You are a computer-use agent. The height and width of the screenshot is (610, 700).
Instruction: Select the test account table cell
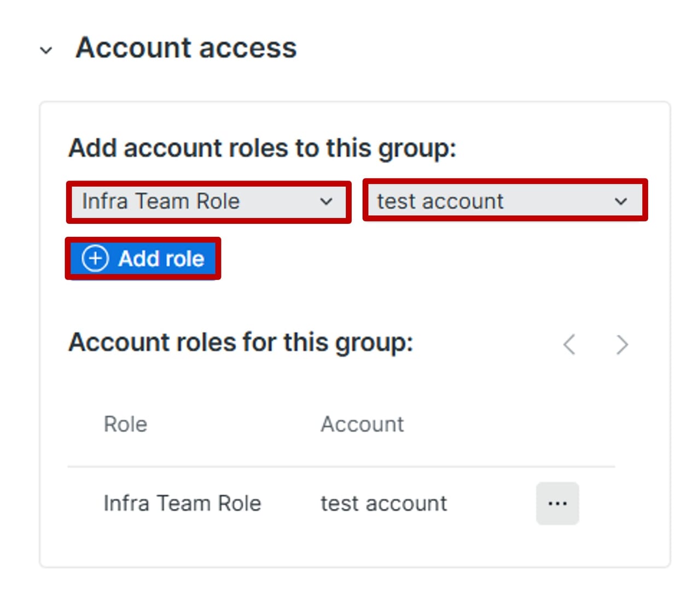(x=383, y=503)
